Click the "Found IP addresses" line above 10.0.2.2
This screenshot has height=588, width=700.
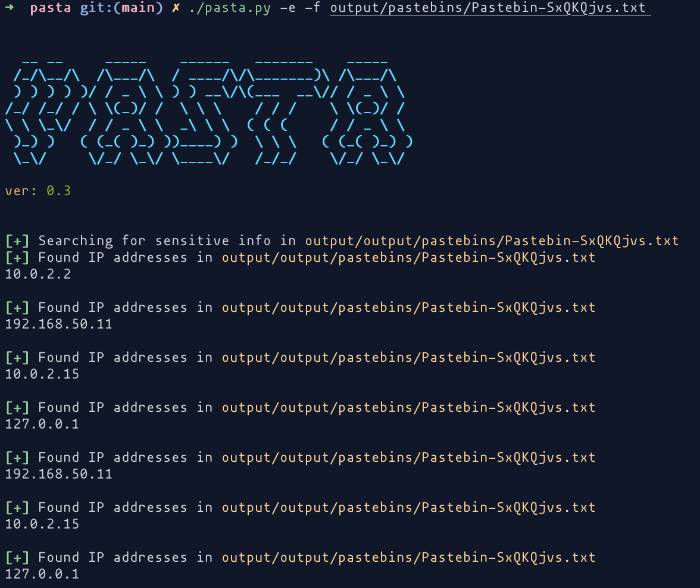point(301,258)
